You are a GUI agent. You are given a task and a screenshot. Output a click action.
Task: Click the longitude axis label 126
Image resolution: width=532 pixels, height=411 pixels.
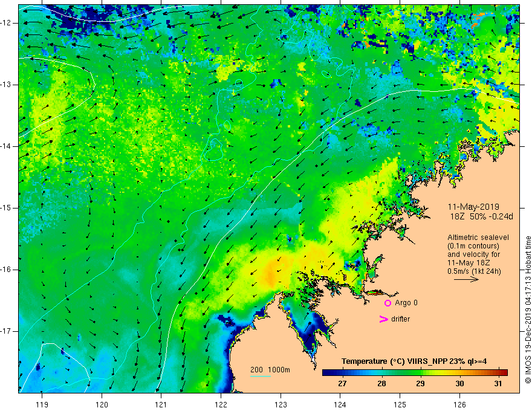tap(459, 404)
